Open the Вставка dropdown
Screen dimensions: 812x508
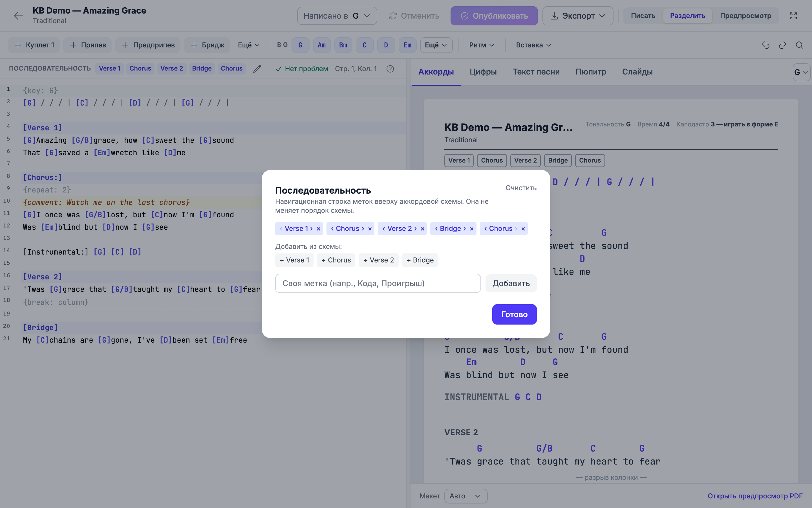coord(533,45)
